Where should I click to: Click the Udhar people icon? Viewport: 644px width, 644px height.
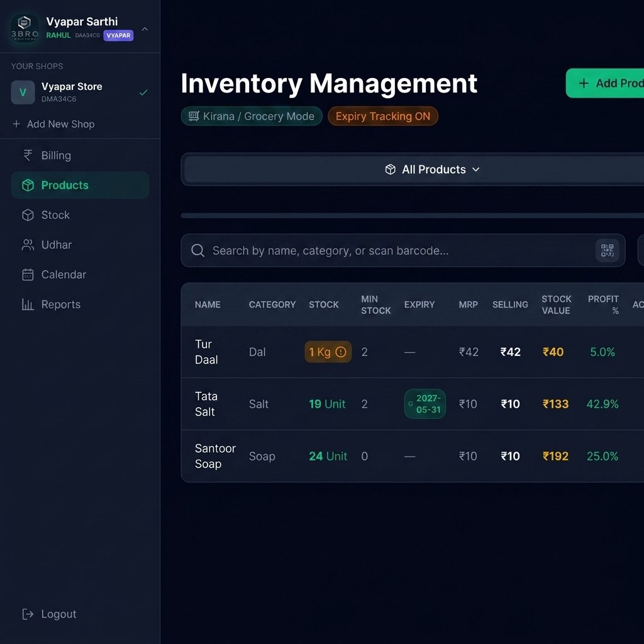tap(28, 245)
